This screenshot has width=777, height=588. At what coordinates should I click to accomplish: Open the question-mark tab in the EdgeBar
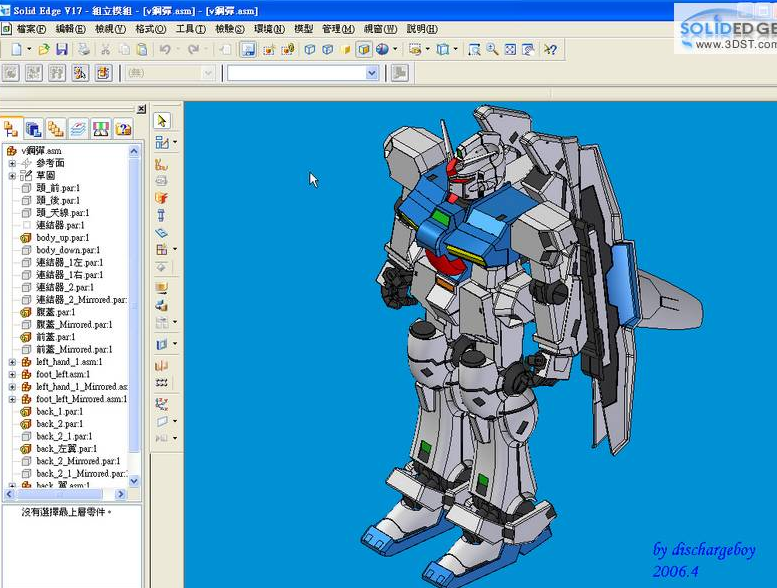(x=123, y=129)
